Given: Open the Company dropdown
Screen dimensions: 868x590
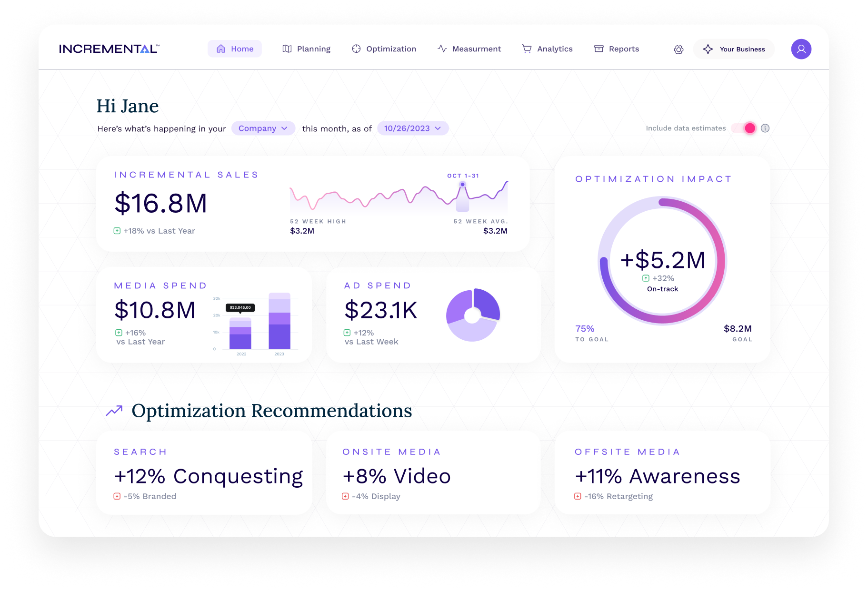Looking at the screenshot, I should (x=263, y=128).
